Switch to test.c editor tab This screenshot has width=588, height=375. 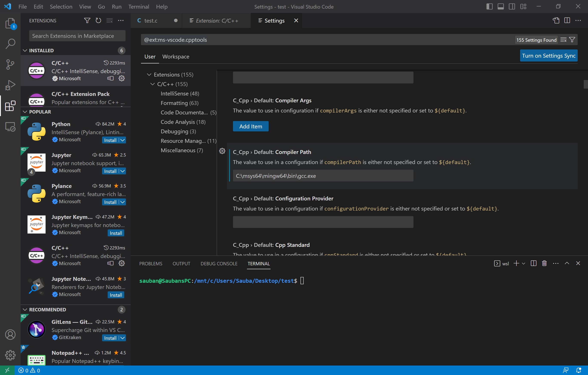click(x=151, y=20)
